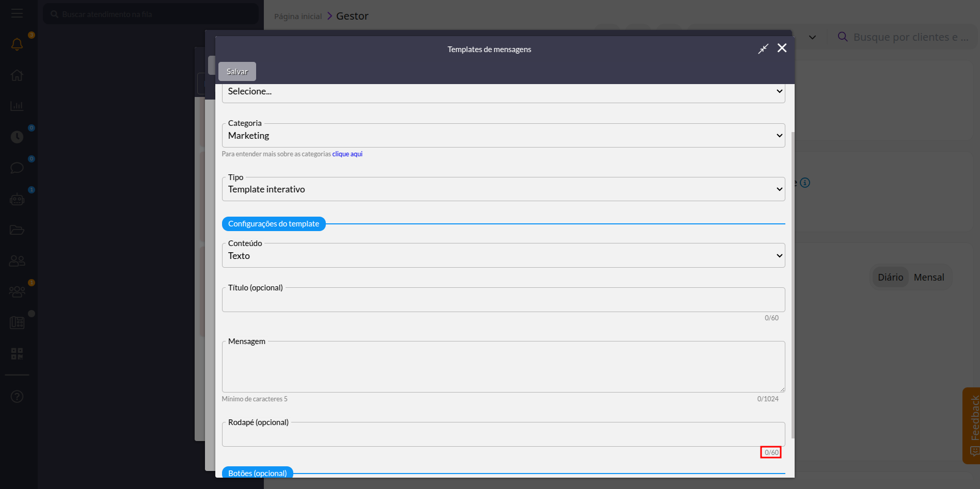This screenshot has width=980, height=489.
Task: Open the help question mark icon
Action: click(17, 396)
